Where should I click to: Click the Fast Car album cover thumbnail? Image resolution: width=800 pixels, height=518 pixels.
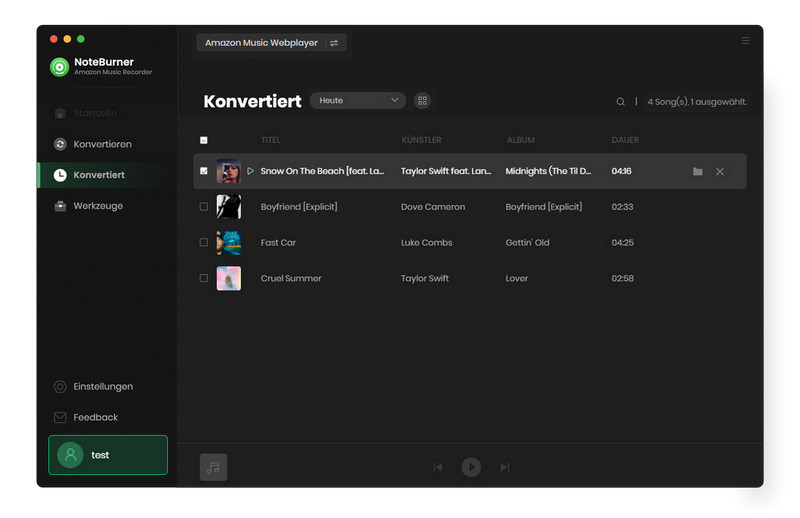pyautogui.click(x=229, y=242)
